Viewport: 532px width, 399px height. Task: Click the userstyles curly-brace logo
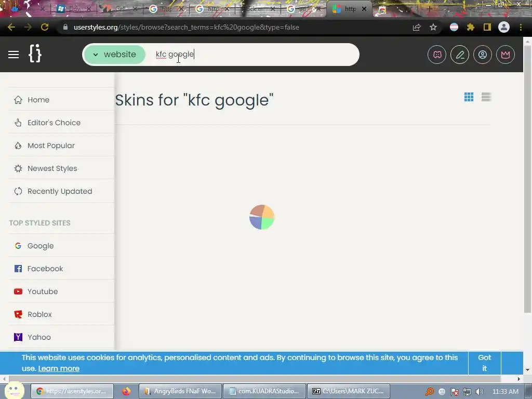tap(35, 54)
